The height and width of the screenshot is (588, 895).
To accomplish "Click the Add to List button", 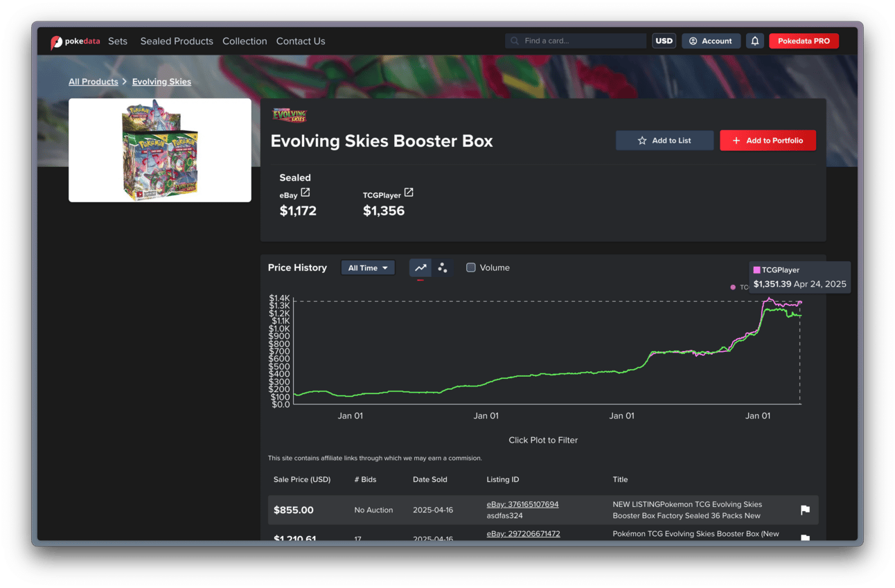I will (664, 141).
